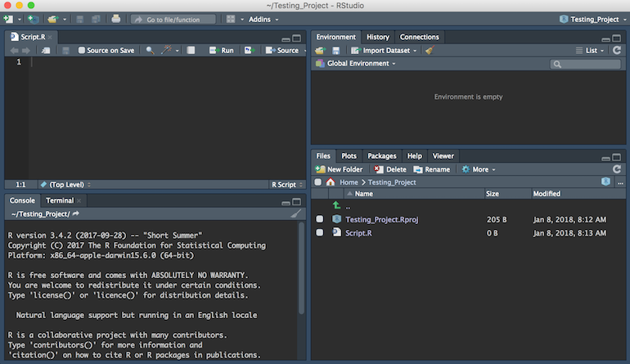630x364 pixels.
Task: Open find and replace magnifier in editor
Action: [150, 50]
